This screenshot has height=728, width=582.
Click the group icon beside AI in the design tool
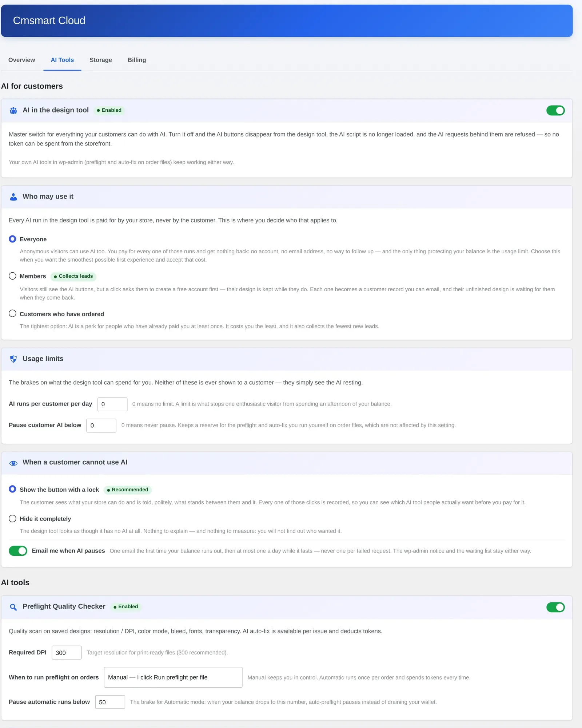click(x=13, y=111)
